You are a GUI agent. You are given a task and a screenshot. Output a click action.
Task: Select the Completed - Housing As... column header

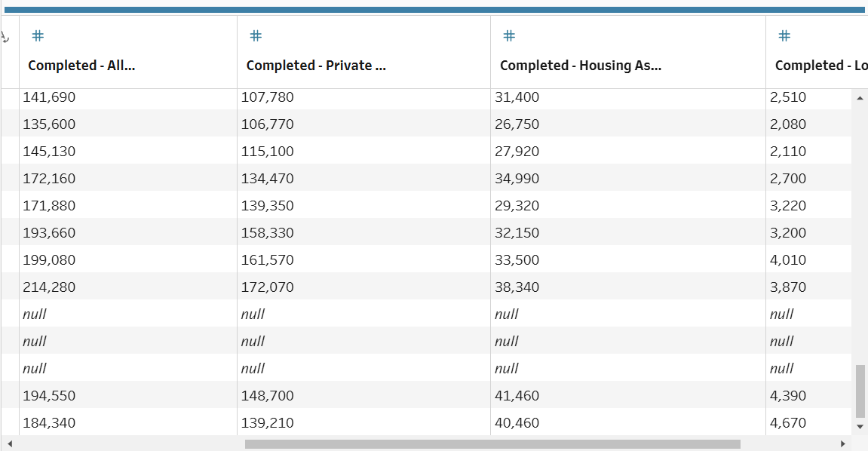coord(580,66)
